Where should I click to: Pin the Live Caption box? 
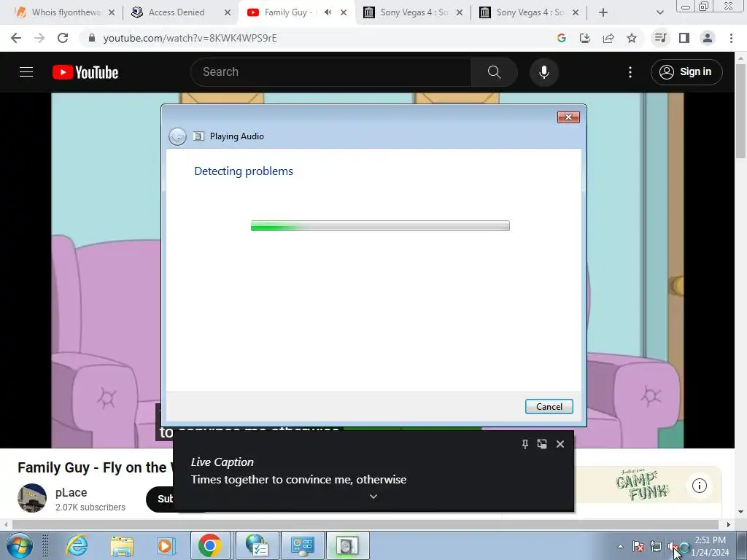525,444
